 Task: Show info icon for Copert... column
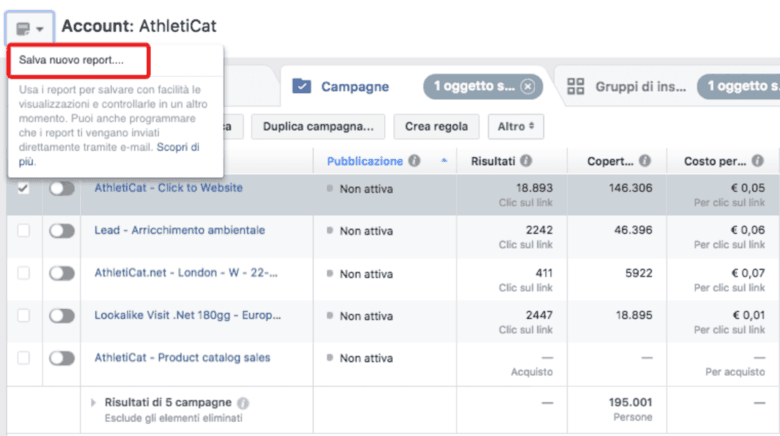pyautogui.click(x=645, y=161)
